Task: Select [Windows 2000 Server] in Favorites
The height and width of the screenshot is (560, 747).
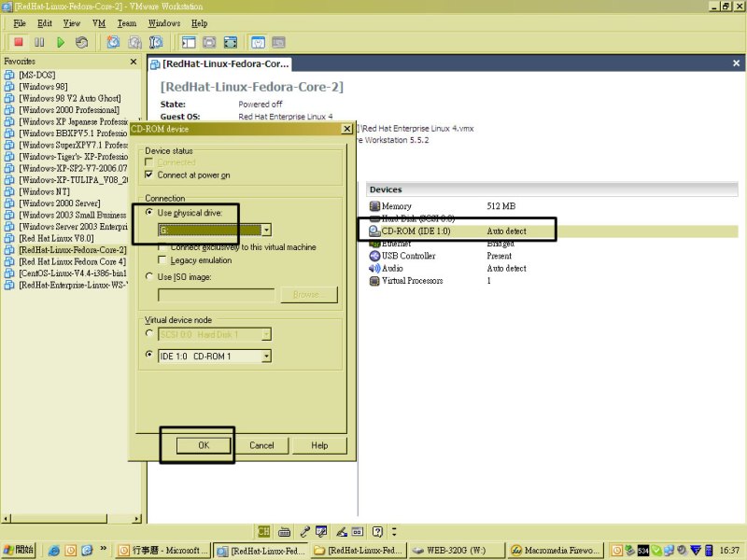Action: click(60, 203)
